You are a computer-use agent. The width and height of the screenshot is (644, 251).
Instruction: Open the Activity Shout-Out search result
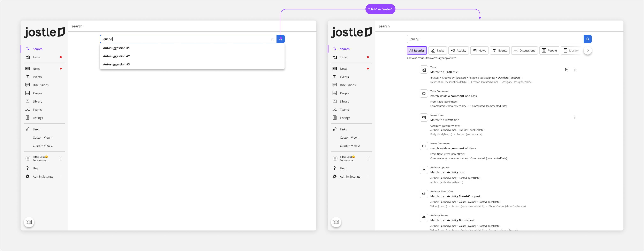[455, 196]
